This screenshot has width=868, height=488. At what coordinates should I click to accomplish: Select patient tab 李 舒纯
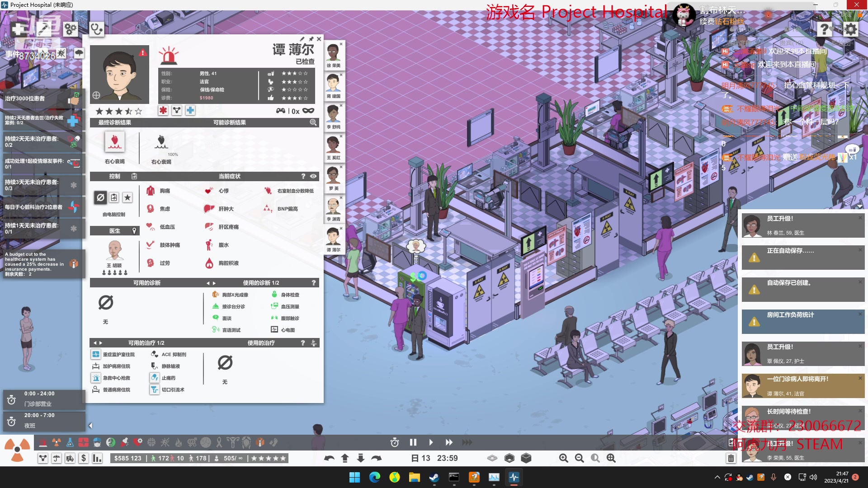[334, 117]
